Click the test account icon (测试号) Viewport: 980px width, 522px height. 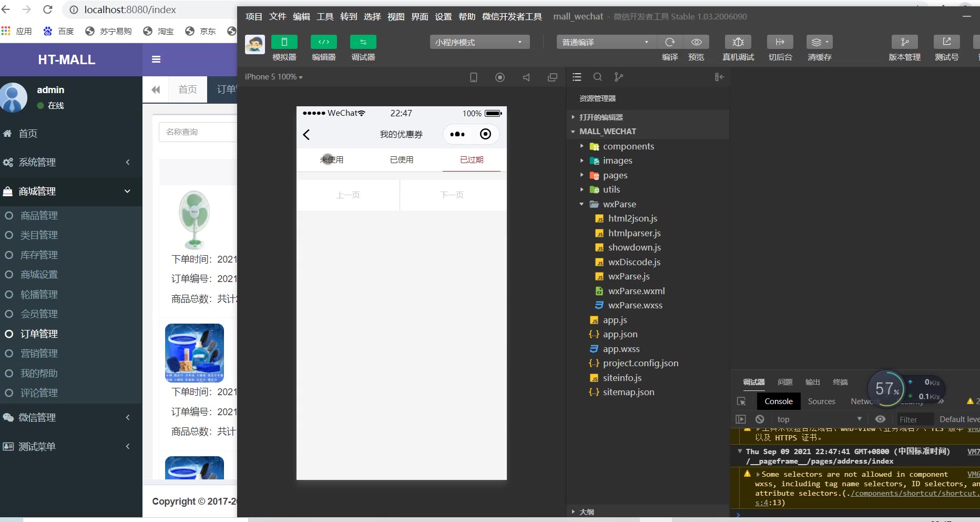(947, 42)
